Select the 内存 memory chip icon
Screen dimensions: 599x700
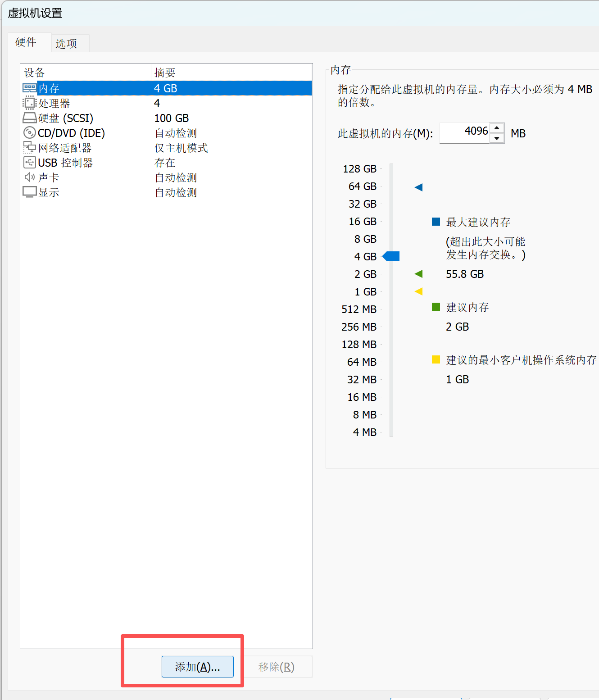tap(30, 88)
